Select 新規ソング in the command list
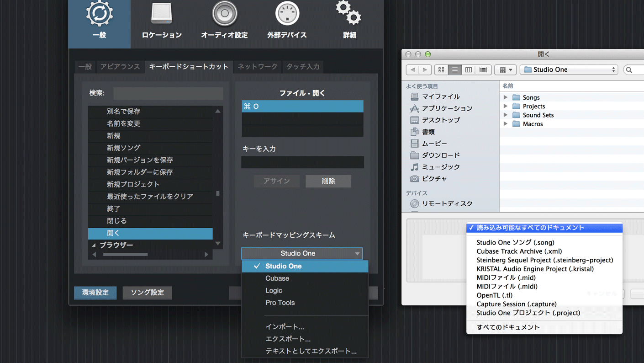This screenshot has width=644, height=363. point(150,148)
